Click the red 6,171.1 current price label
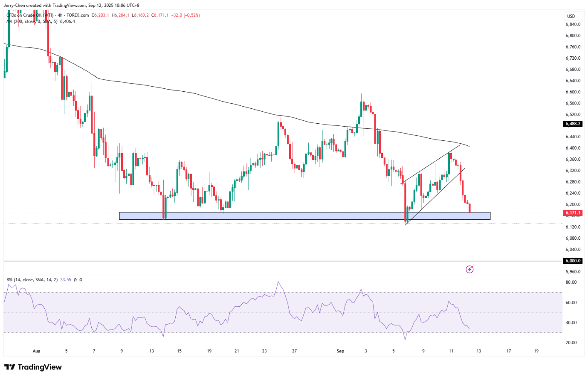 point(573,212)
